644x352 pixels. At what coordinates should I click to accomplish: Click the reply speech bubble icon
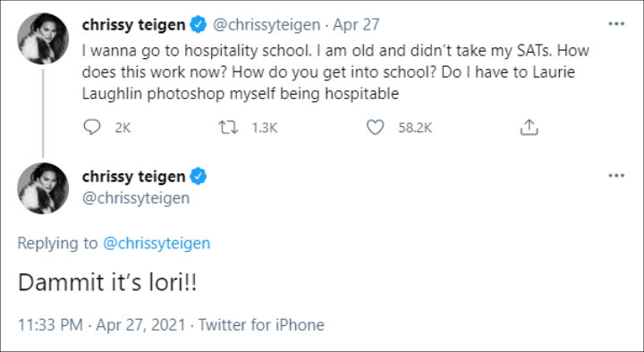[x=91, y=127]
